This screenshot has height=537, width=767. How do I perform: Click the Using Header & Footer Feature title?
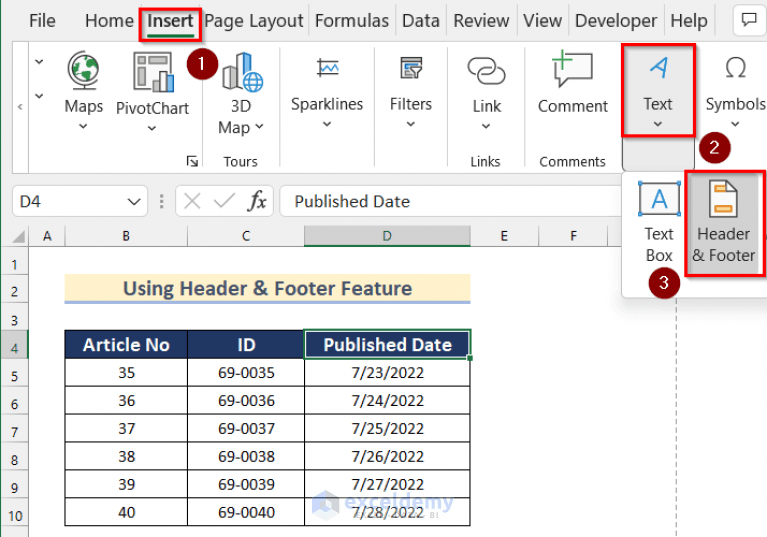tap(267, 288)
